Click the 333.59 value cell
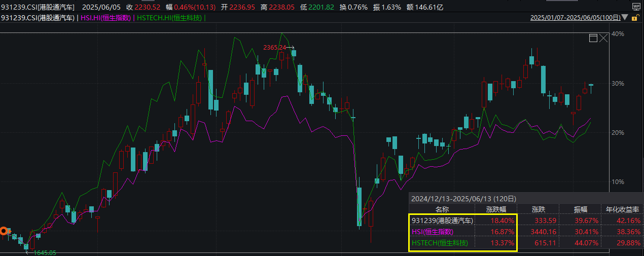This screenshot has width=644, height=256. coord(546,221)
